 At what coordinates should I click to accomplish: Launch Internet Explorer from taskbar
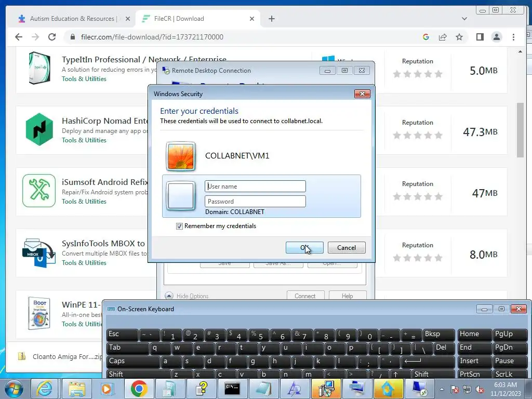(45, 389)
